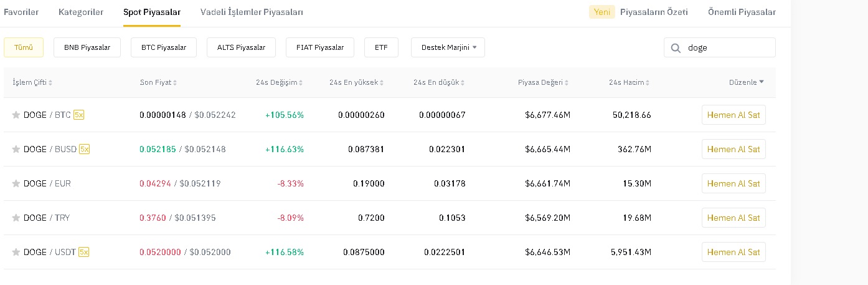The width and height of the screenshot is (868, 285).
Task: Click Hemen Al Sat for DOGE / EUR
Action: (x=733, y=183)
